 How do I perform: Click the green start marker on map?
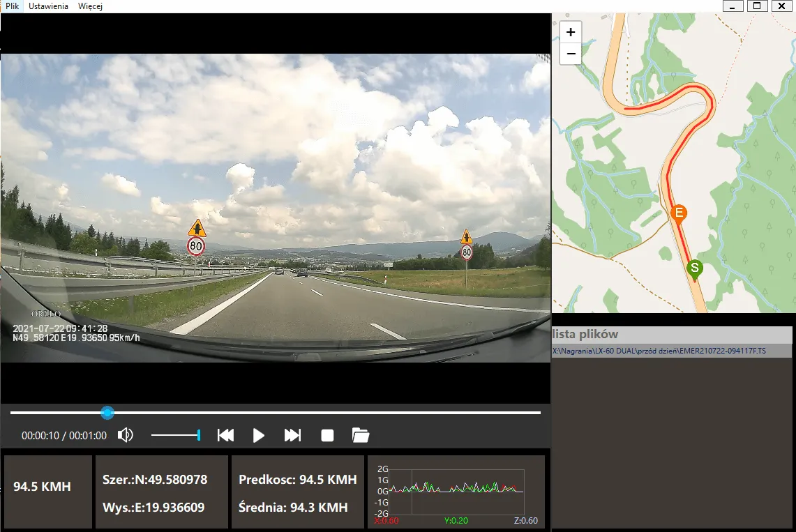694,268
